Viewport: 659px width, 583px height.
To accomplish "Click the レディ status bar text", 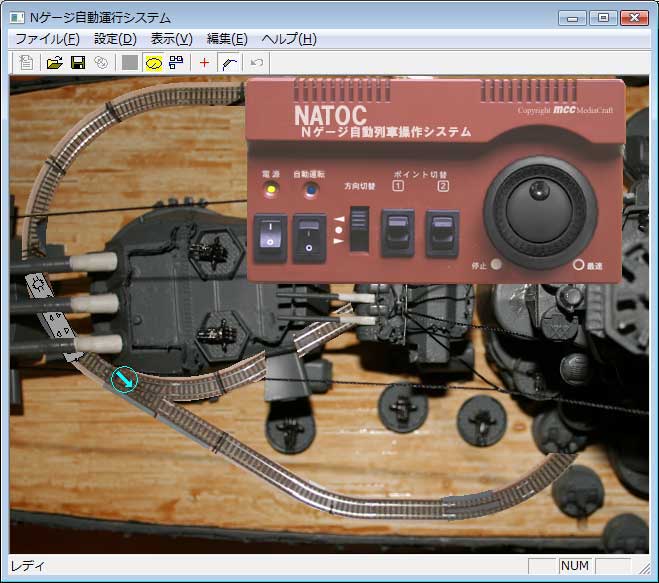I will click(27, 566).
